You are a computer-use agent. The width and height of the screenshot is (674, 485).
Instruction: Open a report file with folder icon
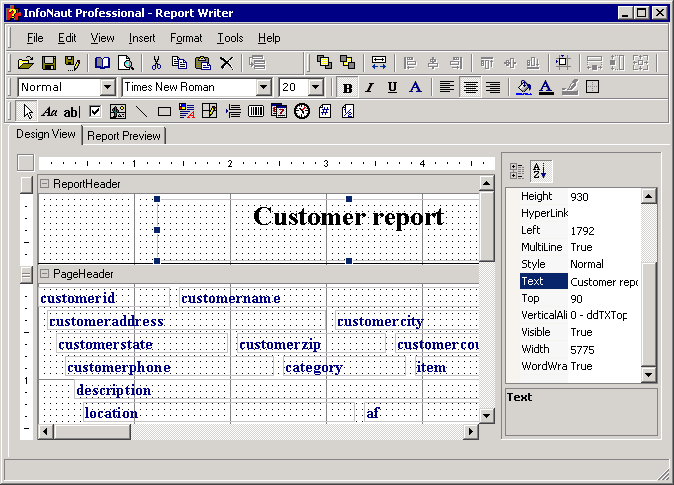26,63
